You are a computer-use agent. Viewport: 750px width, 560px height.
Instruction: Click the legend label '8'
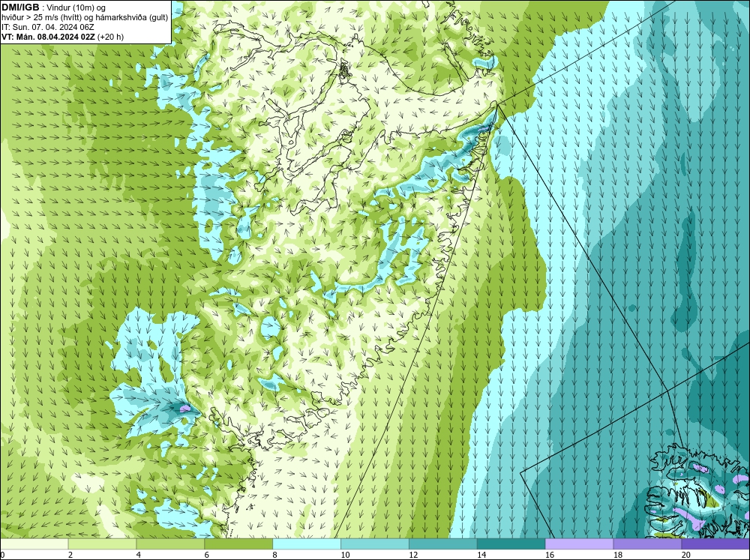[x=275, y=555]
